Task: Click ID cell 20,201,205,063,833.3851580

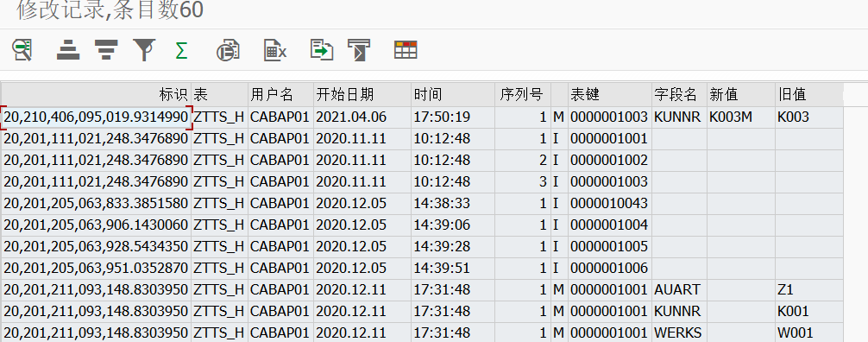Action: tap(97, 204)
